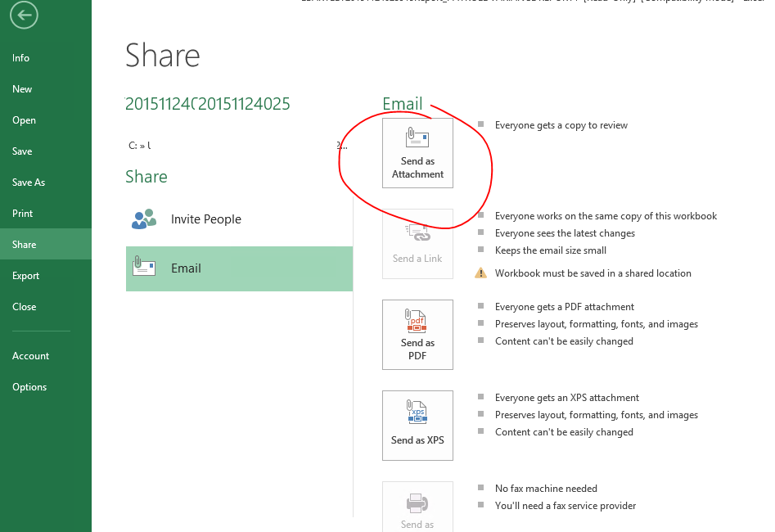Open Excel Options
Screen dimensions: 775x532
(x=29, y=386)
